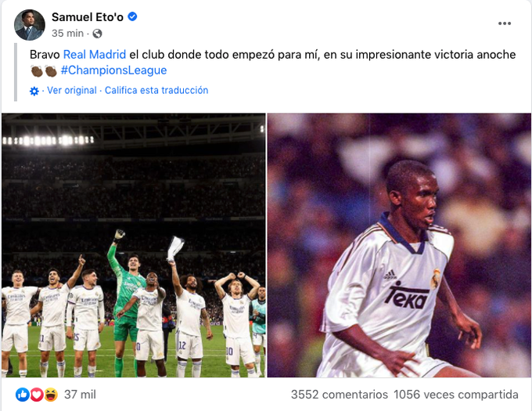This screenshot has width=532, height=411.
Task: Open the 3552 comentarios count
Action: tap(340, 395)
